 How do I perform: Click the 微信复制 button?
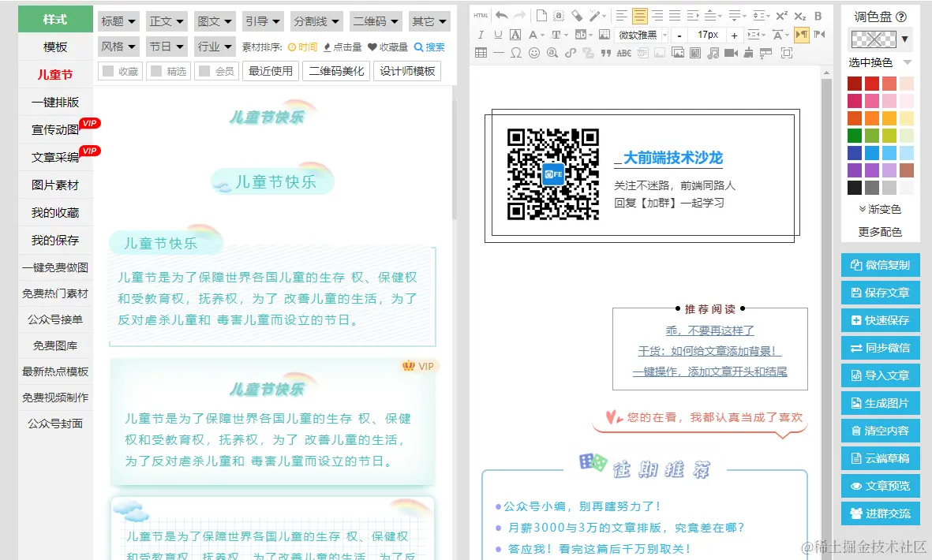[x=880, y=265]
